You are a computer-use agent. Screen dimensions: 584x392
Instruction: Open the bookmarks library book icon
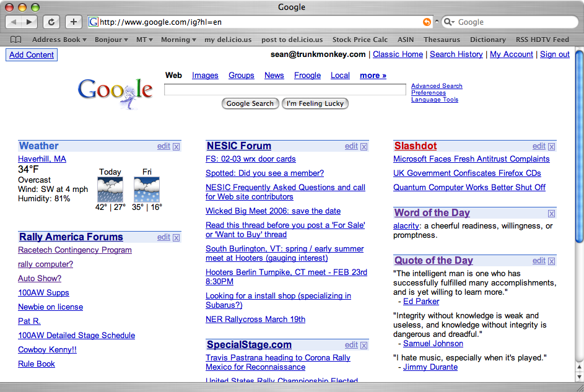[x=15, y=40]
